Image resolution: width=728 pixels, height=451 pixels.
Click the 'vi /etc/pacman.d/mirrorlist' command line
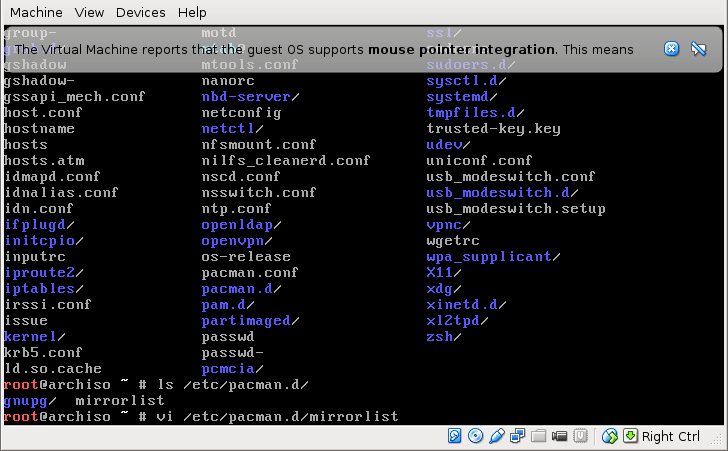coord(278,416)
